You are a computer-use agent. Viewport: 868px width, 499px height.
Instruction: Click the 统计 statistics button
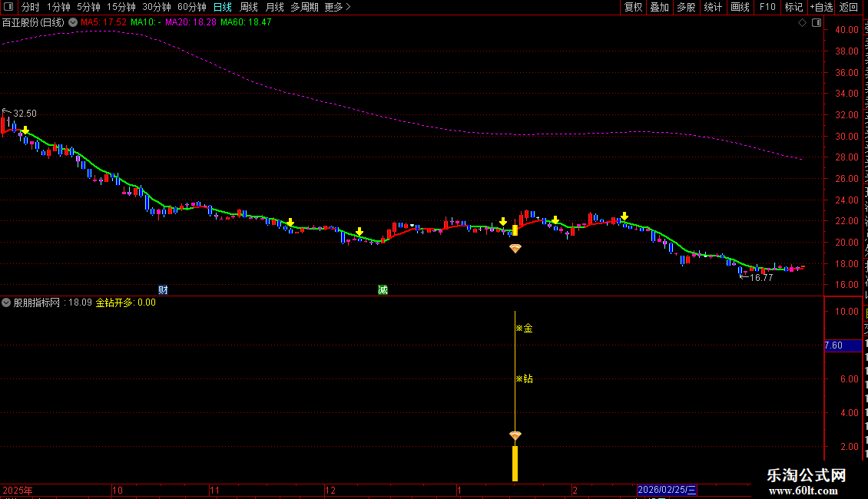click(712, 7)
